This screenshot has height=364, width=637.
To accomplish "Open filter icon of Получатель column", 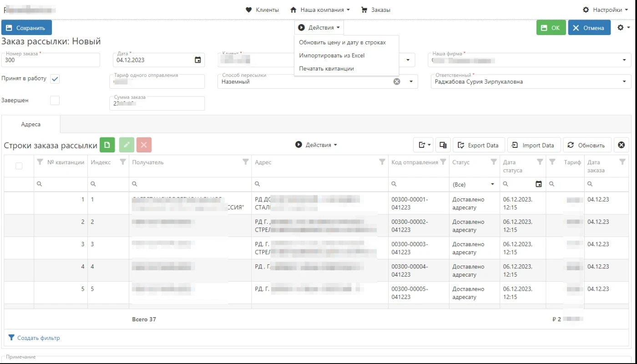I will 246,162.
